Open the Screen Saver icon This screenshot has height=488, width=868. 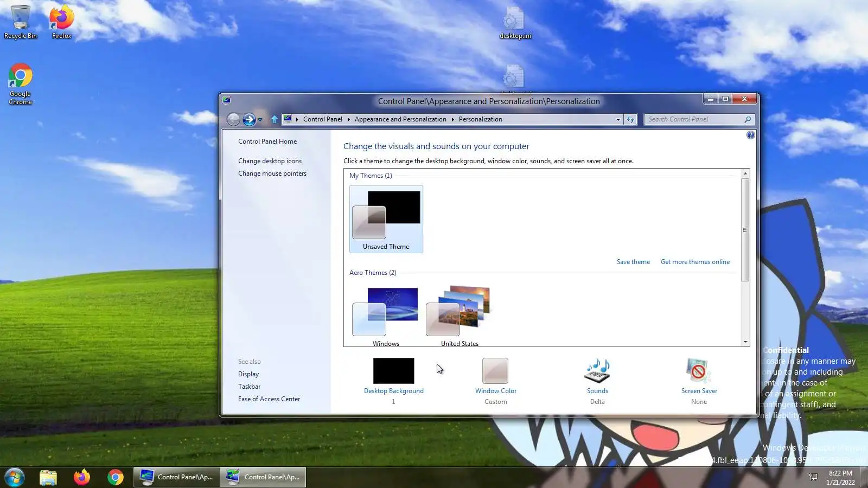point(699,371)
